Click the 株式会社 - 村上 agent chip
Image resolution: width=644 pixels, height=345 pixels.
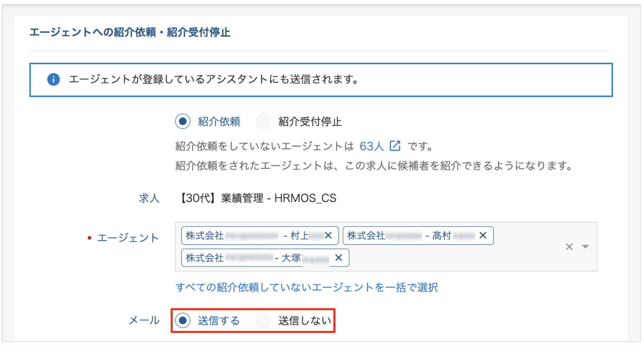[x=260, y=236]
